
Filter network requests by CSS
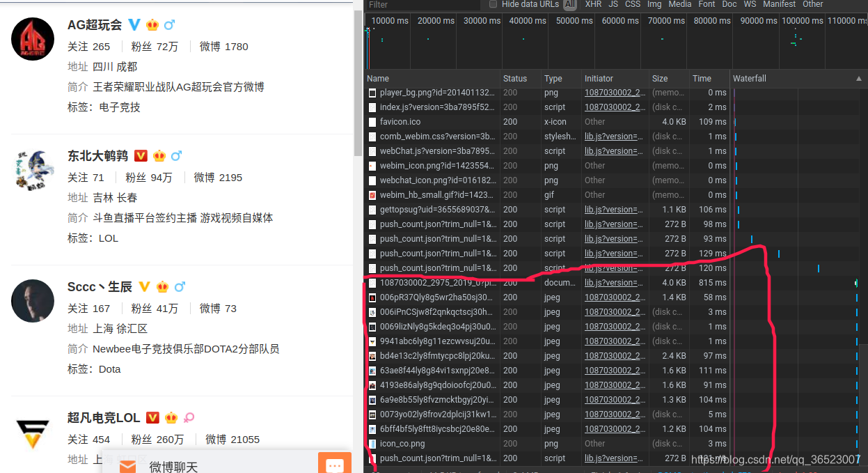(x=633, y=4)
